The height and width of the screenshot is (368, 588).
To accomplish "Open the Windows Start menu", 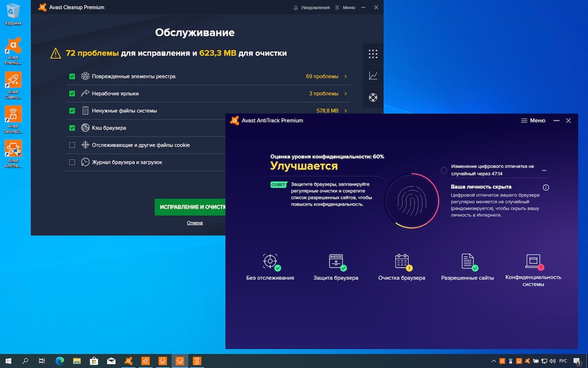I will click(8, 361).
